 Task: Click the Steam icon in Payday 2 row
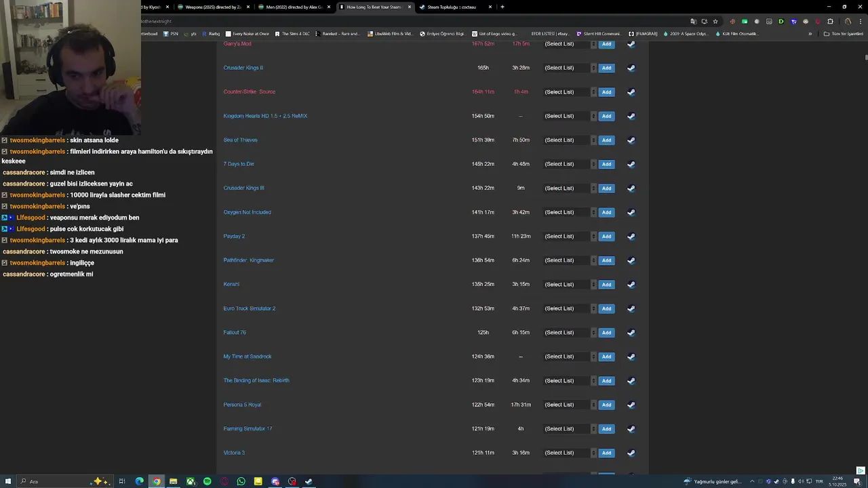(631, 237)
